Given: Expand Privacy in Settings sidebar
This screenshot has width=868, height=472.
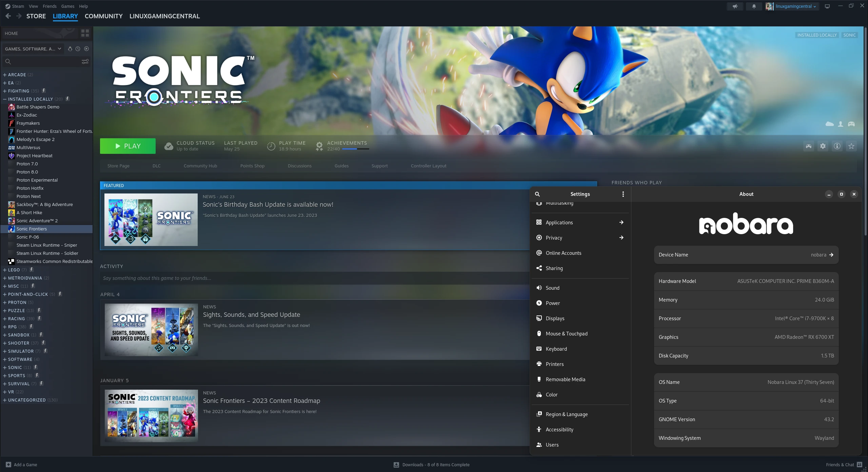Looking at the screenshot, I should [x=580, y=238].
